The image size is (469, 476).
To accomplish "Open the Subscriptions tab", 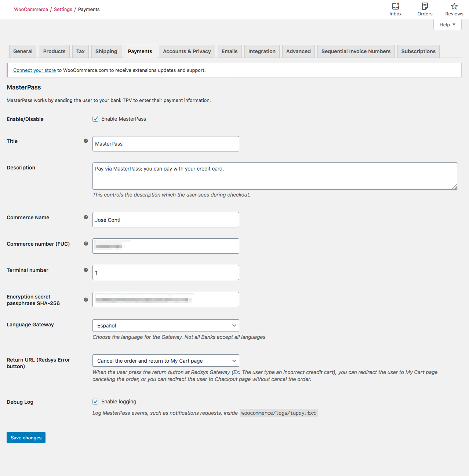I will click(x=418, y=51).
